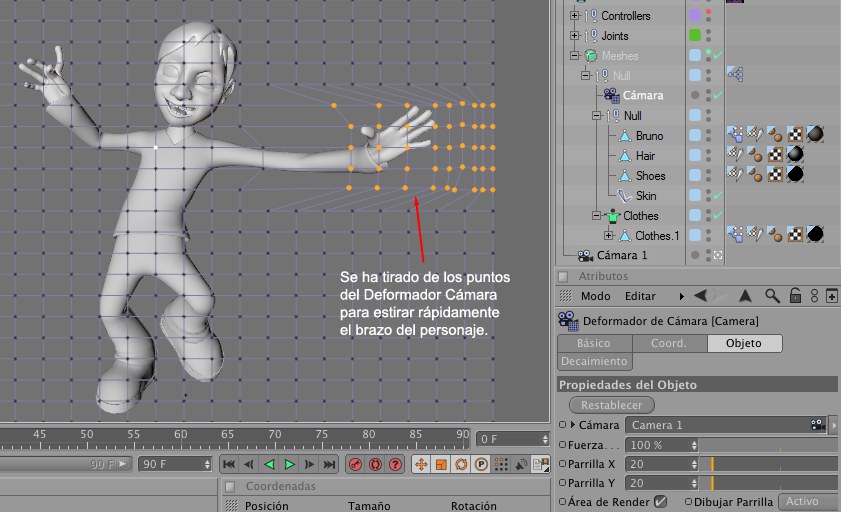Viewport: 841px width, 512px height.
Task: Click the autokeying icon
Action: pos(375,464)
